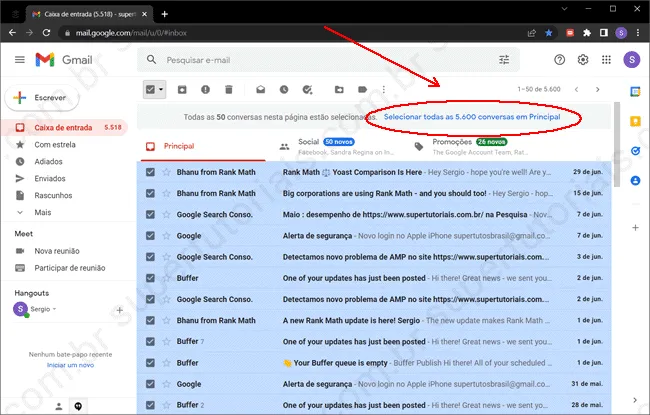Screen dimensions: 650x415
Task: Open Google Calendar side panel icon
Action: 635,91
